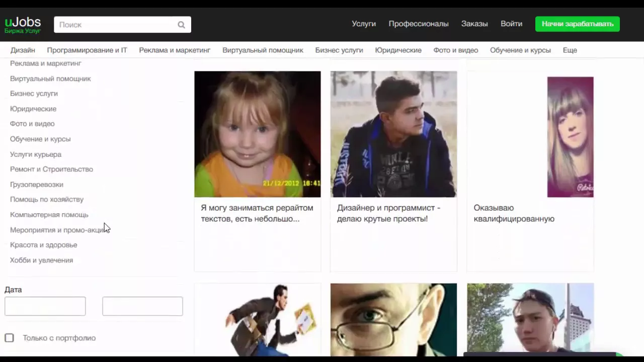Open the blonde woman purple photo
The height and width of the screenshot is (362, 644).
click(x=570, y=137)
